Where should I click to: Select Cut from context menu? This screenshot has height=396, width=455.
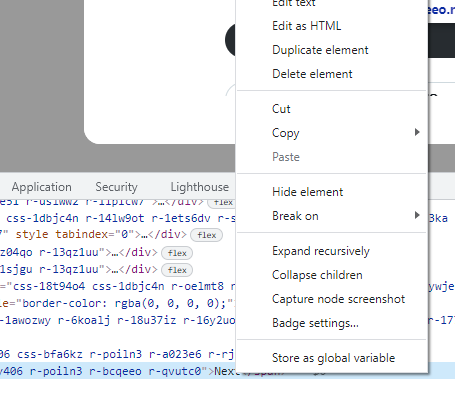(x=332, y=109)
